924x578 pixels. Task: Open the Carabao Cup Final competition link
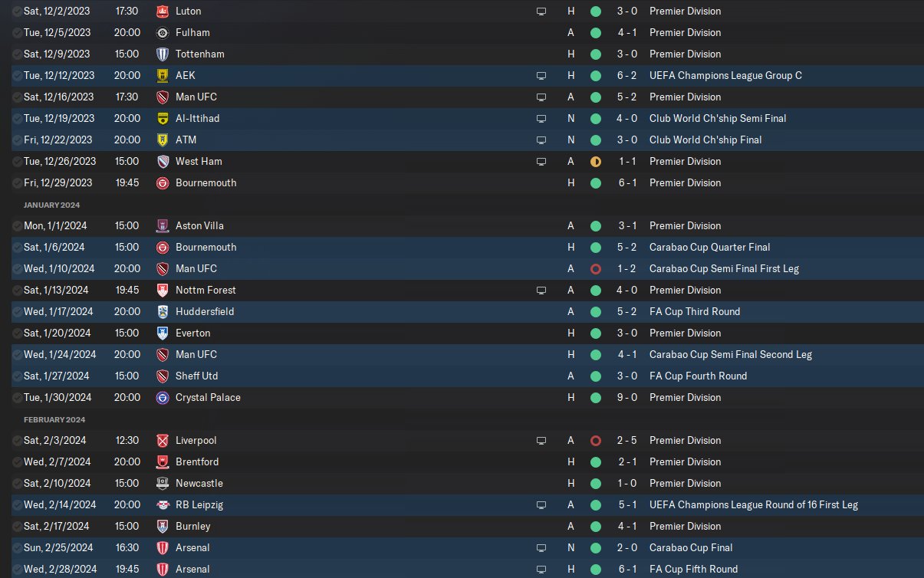(691, 548)
